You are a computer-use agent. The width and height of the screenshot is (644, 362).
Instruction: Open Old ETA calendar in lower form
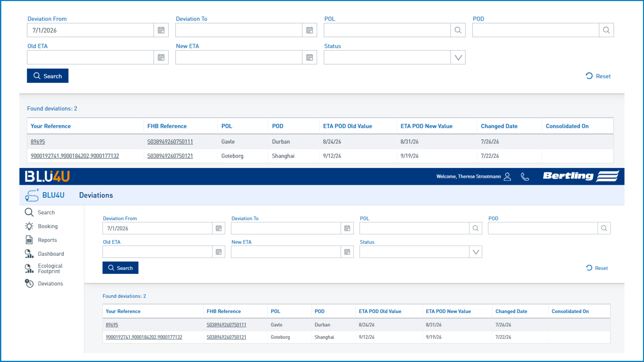219,252
